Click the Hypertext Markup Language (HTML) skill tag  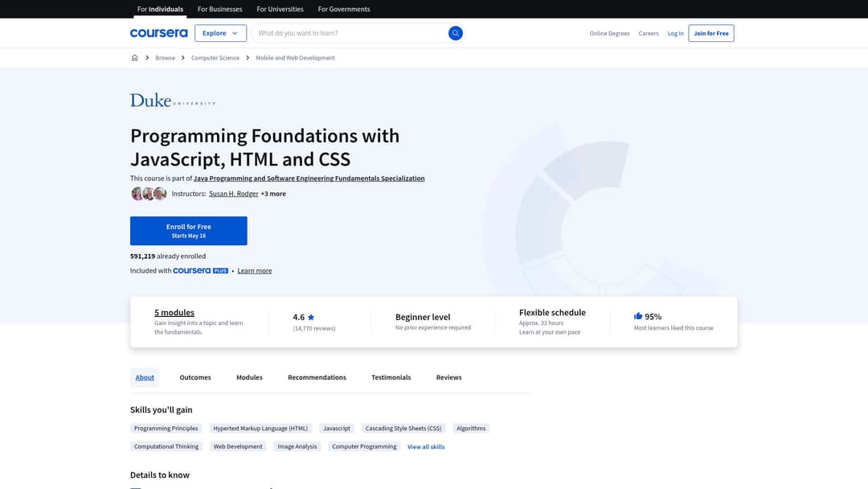(260, 428)
